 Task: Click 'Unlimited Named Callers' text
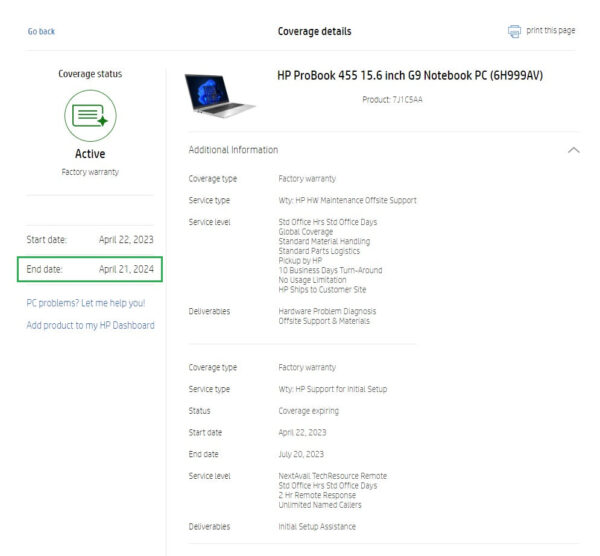[320, 505]
